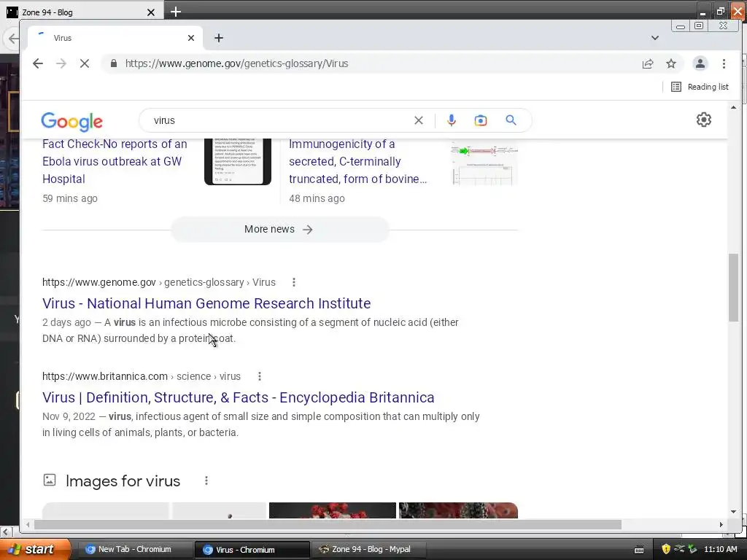Viewport: 747px width, 560px height.
Task: Click the 11:10 AM system clock
Action: [x=720, y=550]
